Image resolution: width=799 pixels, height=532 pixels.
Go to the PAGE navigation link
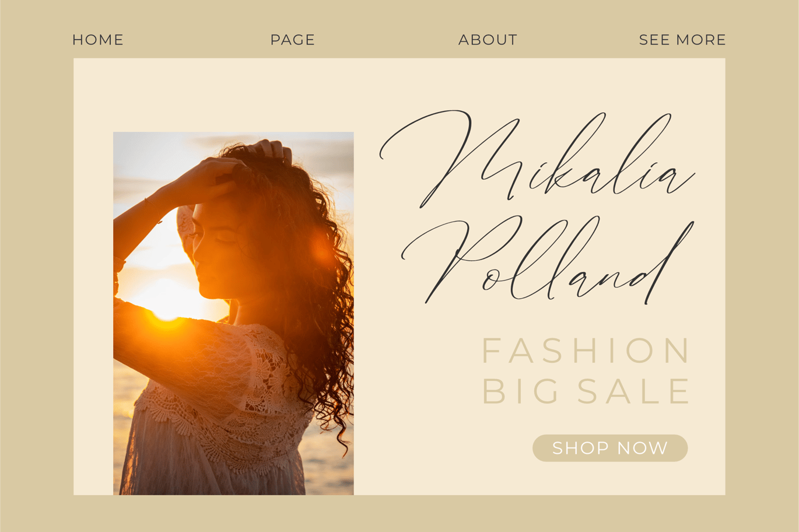pos(292,40)
